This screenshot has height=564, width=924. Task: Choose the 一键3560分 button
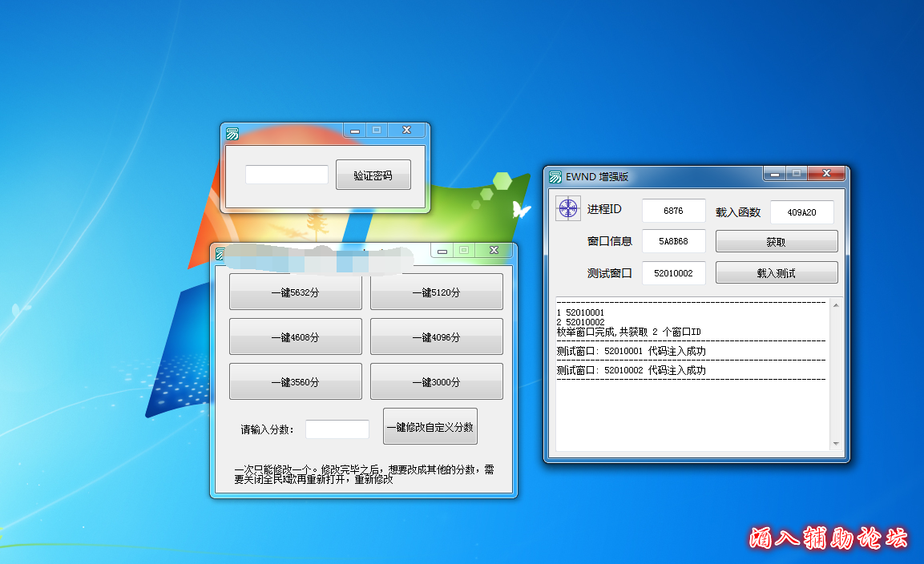point(295,382)
